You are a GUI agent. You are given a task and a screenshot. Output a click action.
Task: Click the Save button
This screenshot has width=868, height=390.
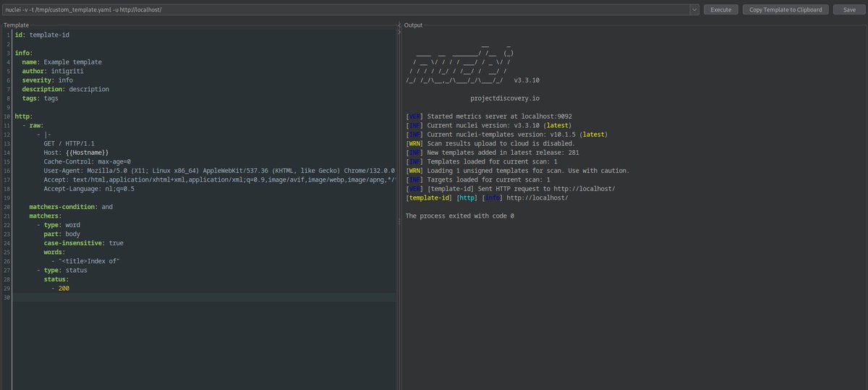(x=849, y=9)
